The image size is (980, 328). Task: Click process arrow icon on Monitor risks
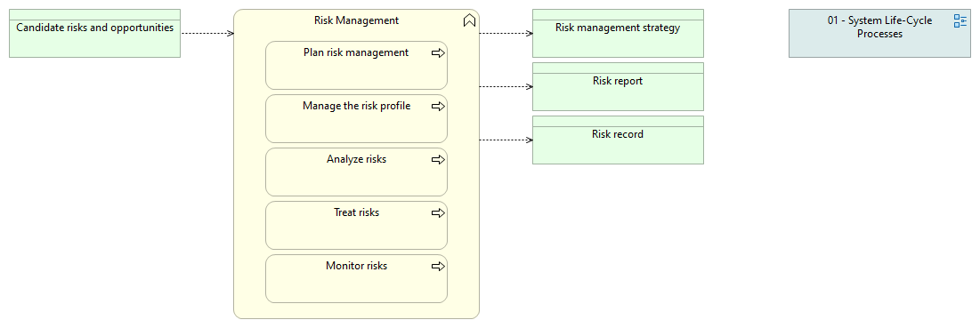point(438,267)
